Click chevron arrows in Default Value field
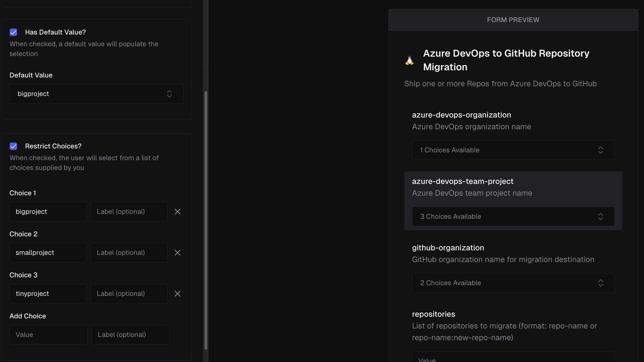644x362 pixels. pos(169,94)
